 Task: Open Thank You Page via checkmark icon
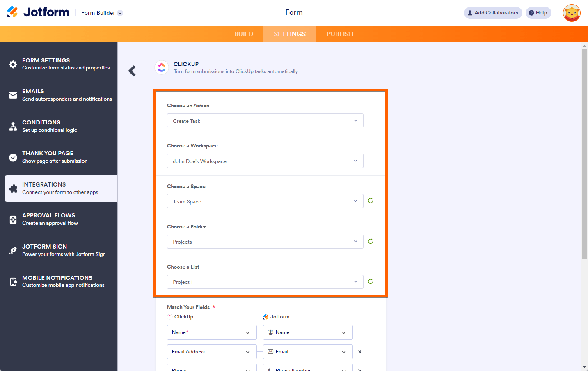(13, 157)
